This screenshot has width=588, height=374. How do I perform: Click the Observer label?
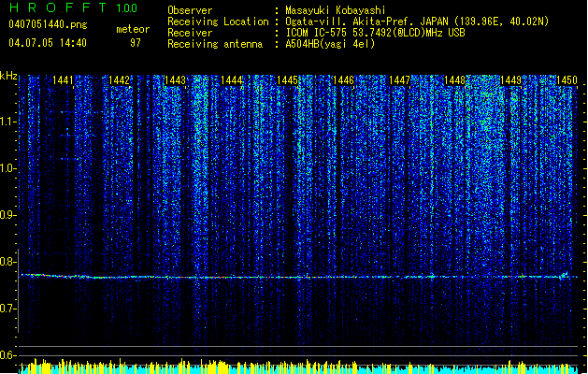(x=190, y=10)
